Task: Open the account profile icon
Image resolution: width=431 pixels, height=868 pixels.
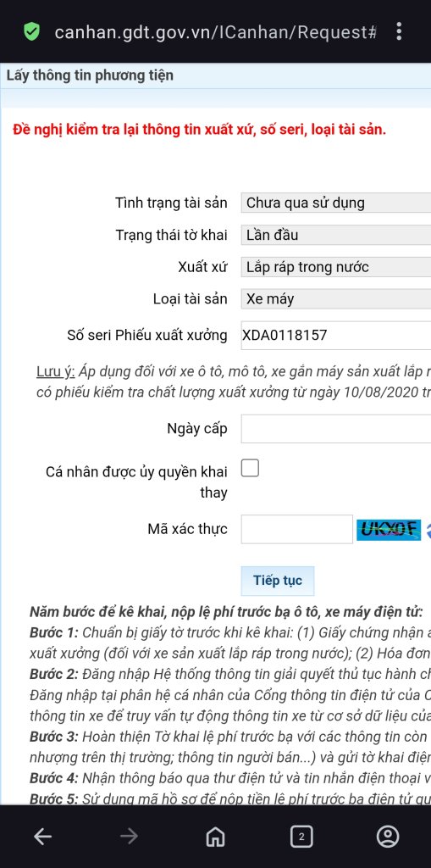Action: pyautogui.click(x=388, y=836)
